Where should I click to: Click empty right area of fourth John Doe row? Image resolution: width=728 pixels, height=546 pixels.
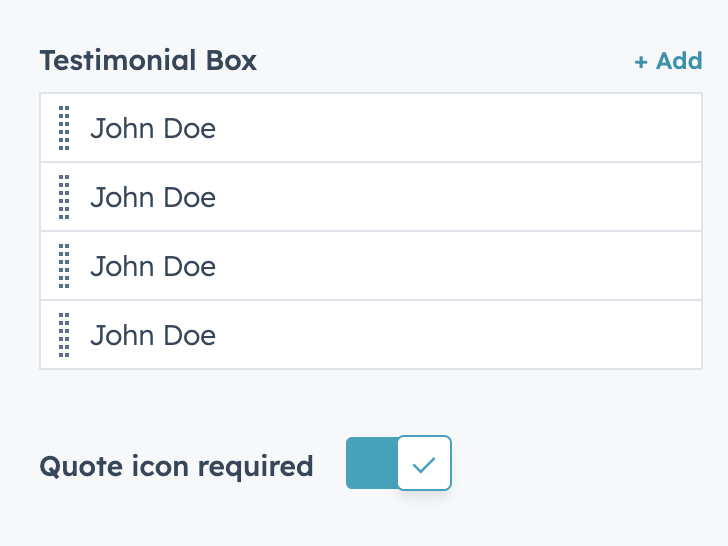(x=500, y=335)
